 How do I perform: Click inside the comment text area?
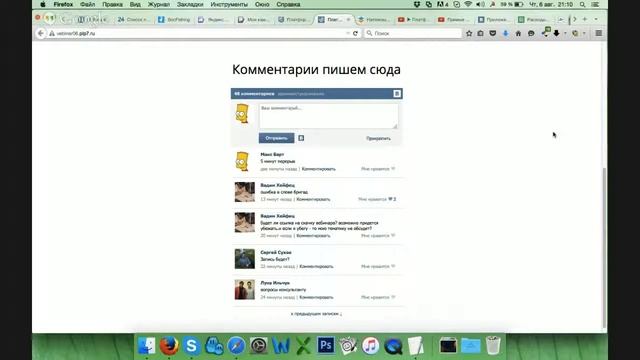[x=328, y=116]
